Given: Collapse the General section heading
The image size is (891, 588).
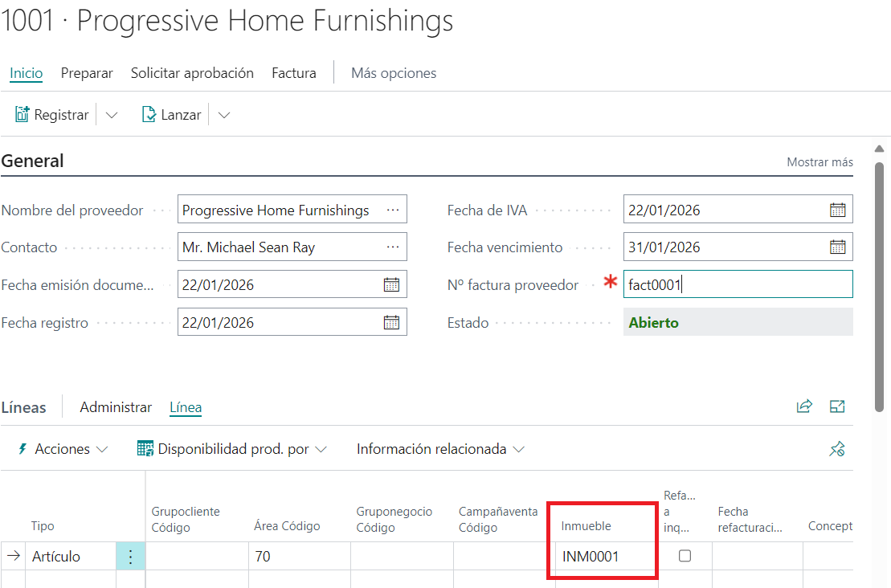Looking at the screenshot, I should [32, 161].
